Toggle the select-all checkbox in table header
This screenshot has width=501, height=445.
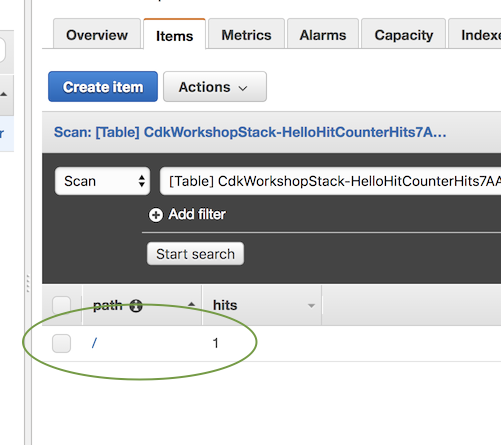(x=61, y=305)
